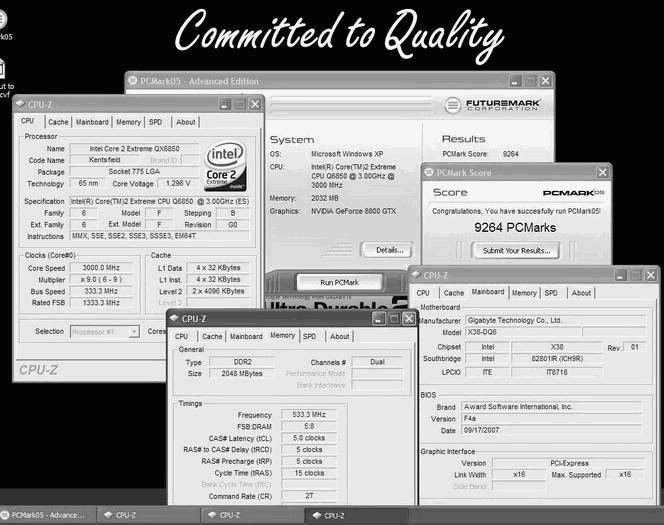
Task: Click the Southbridge value 82801IR (ICH9R)
Action: (x=557, y=359)
